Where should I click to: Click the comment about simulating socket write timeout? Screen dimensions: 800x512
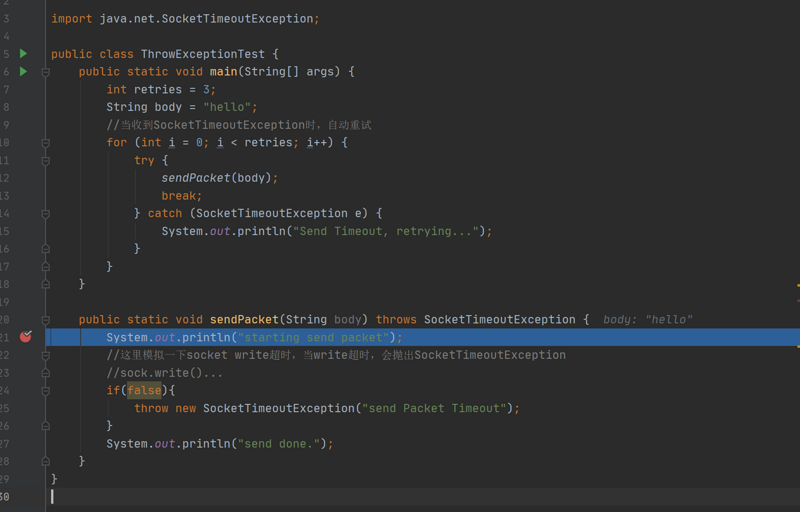(336, 355)
